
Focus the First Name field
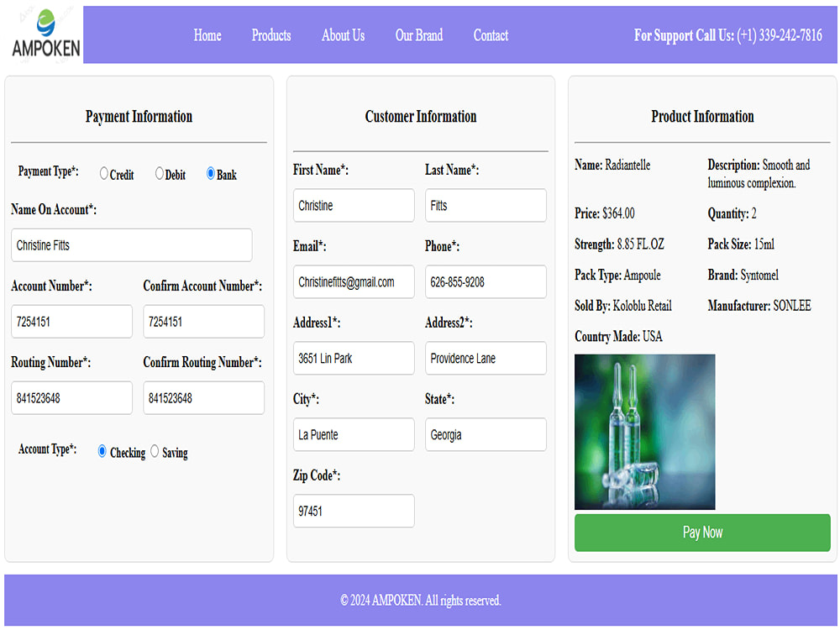[354, 205]
